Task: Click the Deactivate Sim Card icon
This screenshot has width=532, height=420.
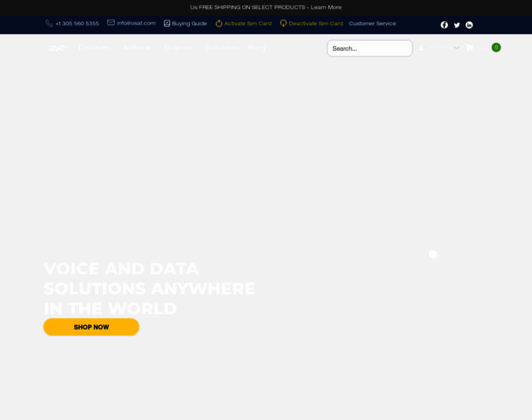Action: tap(283, 23)
